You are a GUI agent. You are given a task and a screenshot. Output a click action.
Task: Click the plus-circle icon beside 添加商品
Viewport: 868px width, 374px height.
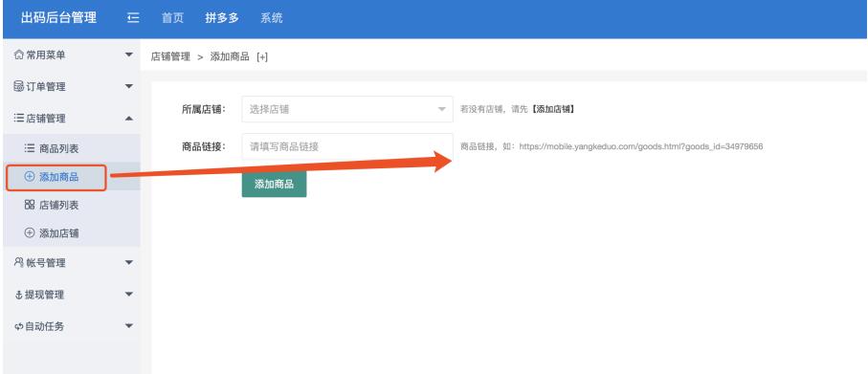(30, 177)
